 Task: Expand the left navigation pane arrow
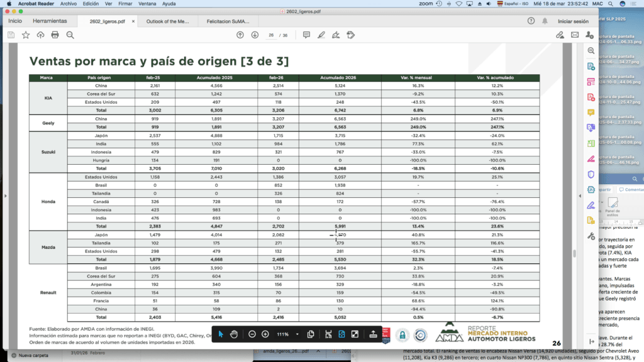pos(5,196)
